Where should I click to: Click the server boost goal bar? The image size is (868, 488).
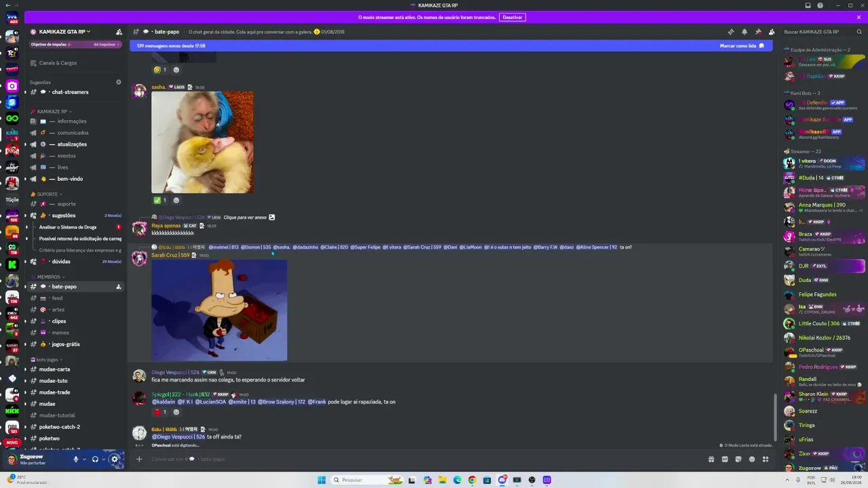pyautogui.click(x=76, y=45)
